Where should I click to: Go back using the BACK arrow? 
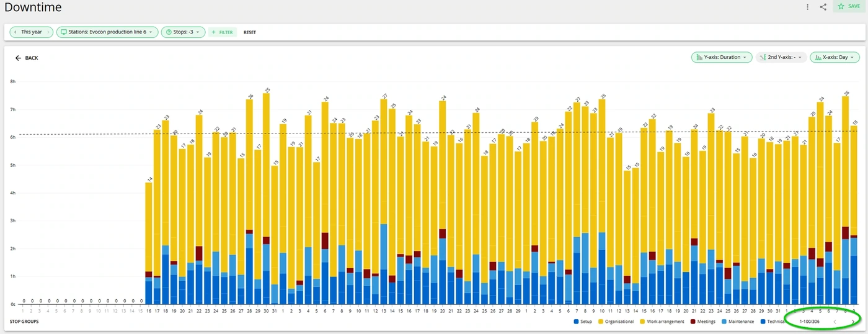tap(27, 58)
